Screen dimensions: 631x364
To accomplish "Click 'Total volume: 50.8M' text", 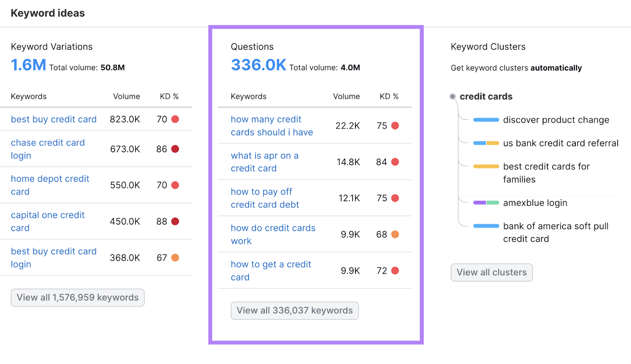I will click(87, 68).
